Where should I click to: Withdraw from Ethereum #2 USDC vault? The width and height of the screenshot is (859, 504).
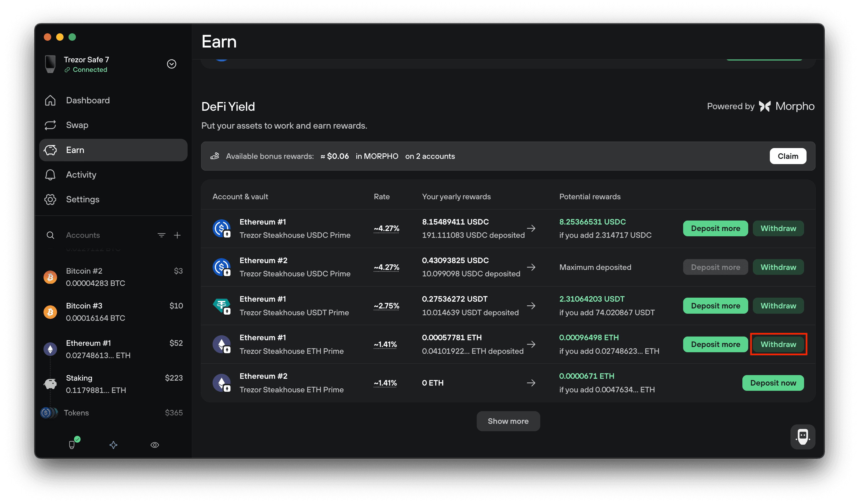click(x=778, y=267)
